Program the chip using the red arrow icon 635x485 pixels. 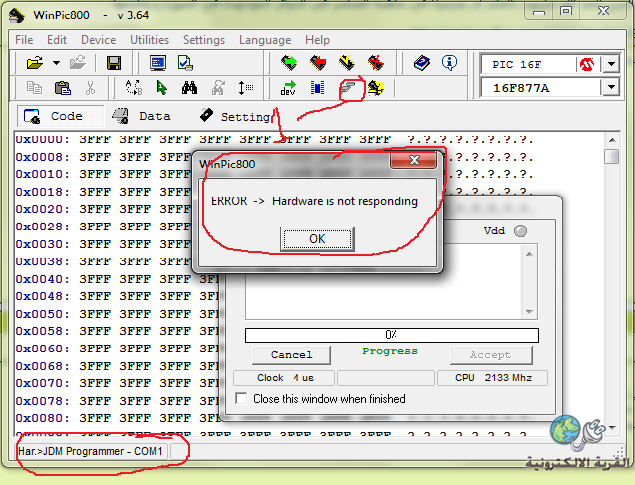(x=318, y=63)
